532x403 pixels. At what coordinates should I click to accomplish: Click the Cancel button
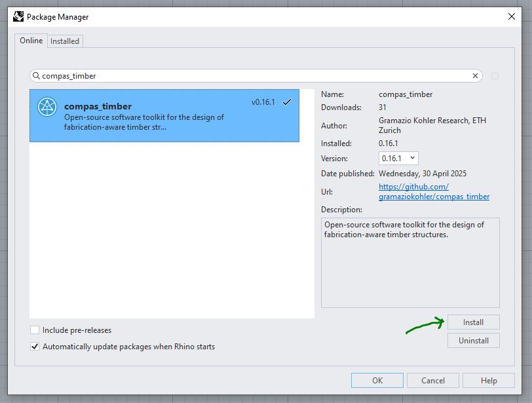point(432,381)
